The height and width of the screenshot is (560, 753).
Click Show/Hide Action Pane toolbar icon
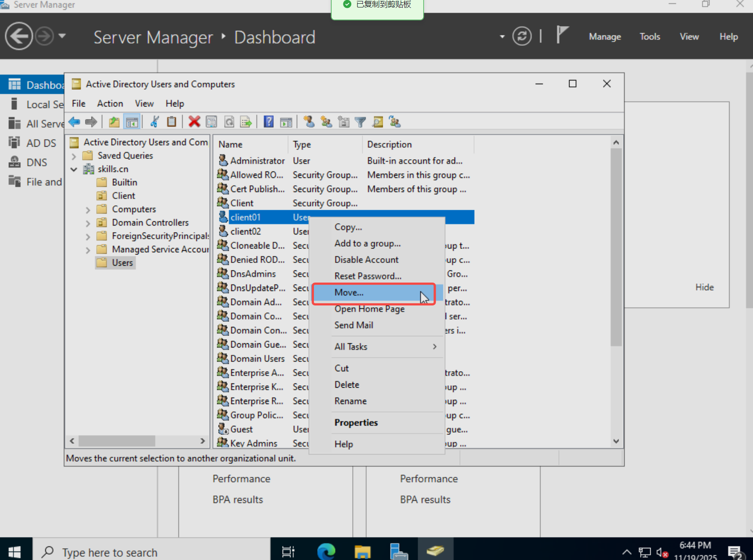tap(286, 122)
